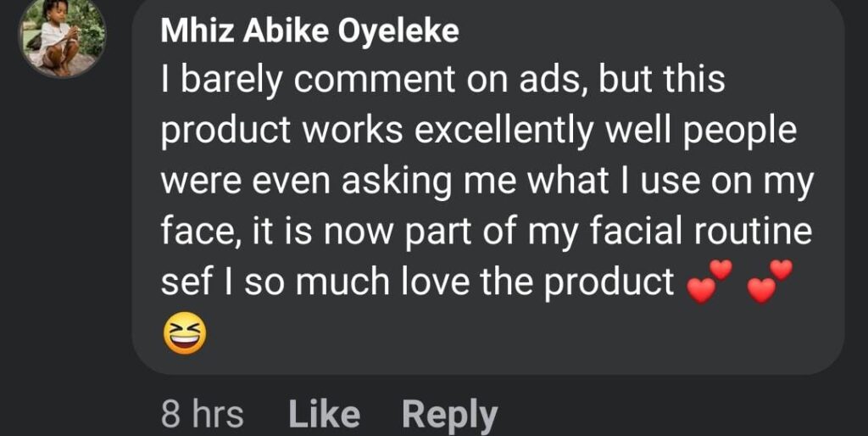Click the 8 hrs timestamp
The image size is (868, 436).
[x=202, y=415]
